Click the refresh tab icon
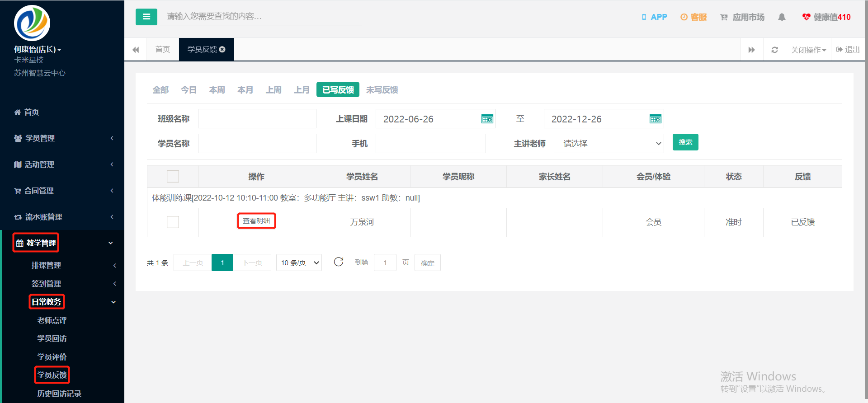This screenshot has height=403, width=868. point(774,50)
